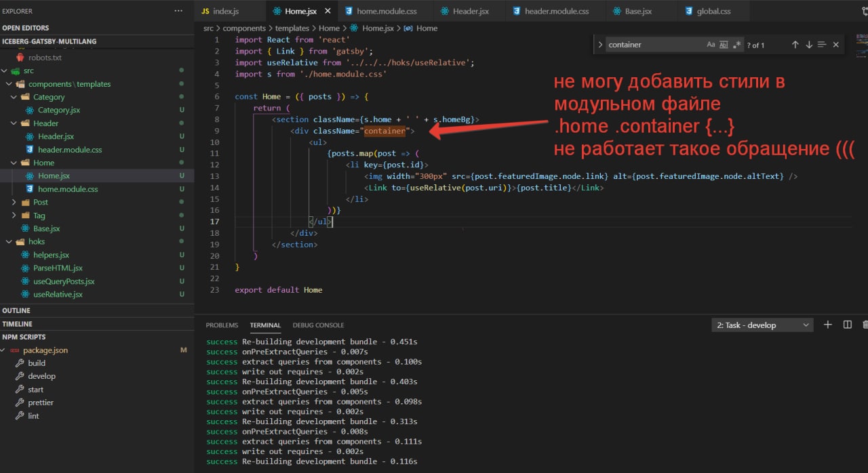The width and height of the screenshot is (868, 473).
Task: Open the Problems panel tab
Action: point(222,325)
